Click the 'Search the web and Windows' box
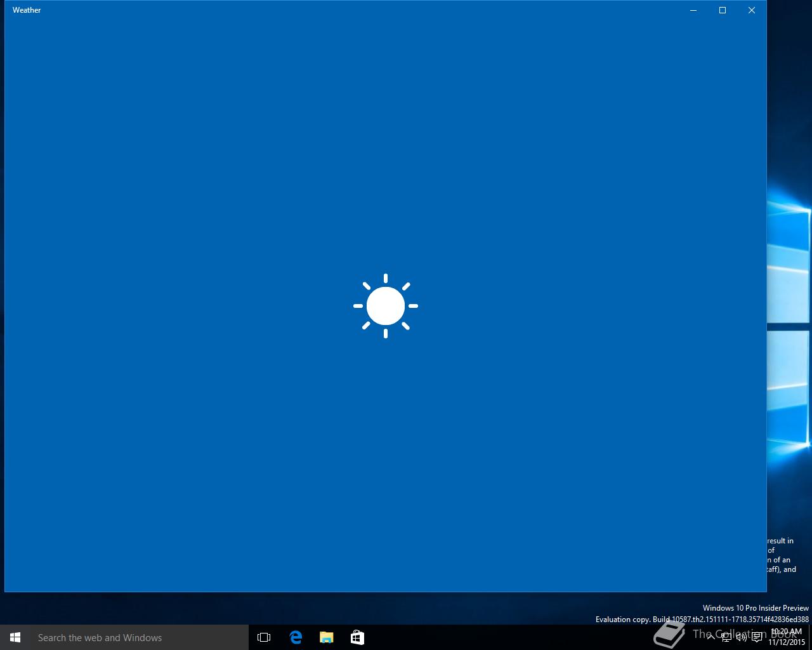 pos(140,637)
